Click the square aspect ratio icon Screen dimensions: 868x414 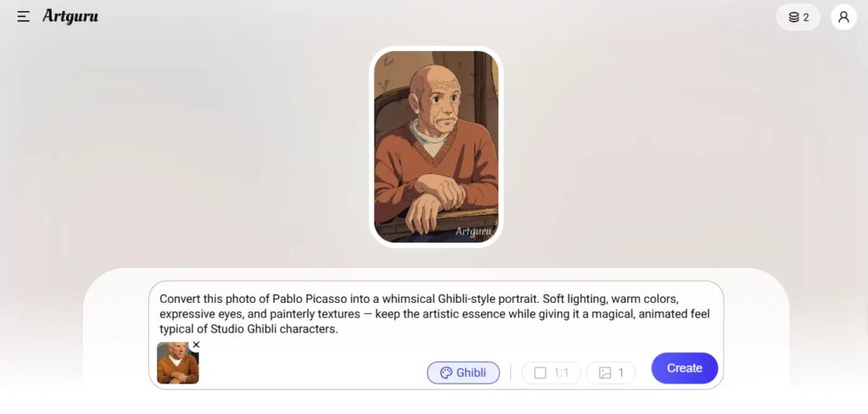[x=540, y=373]
